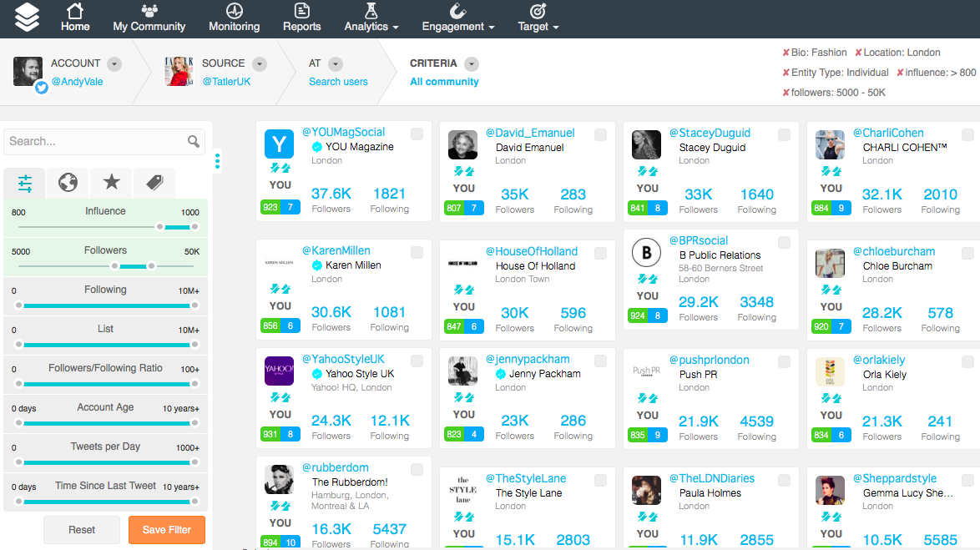Open the Monitoring menu
Screen dimensions: 980x550
(235, 26)
